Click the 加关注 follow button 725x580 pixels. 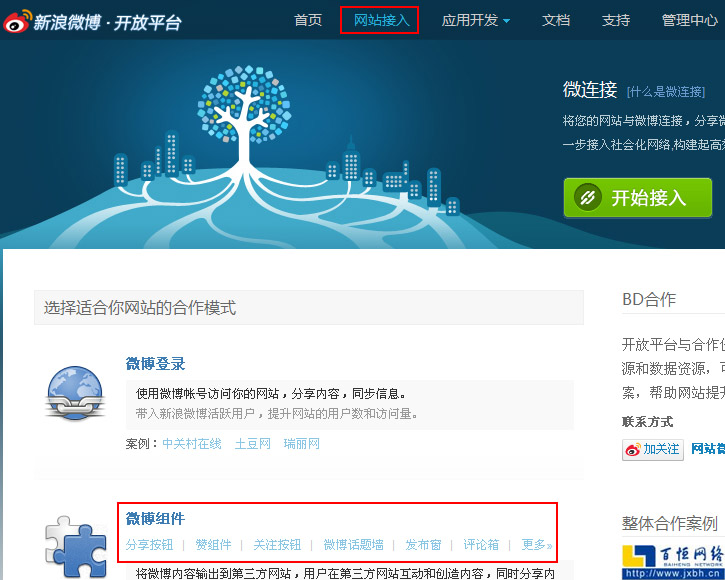coord(652,449)
